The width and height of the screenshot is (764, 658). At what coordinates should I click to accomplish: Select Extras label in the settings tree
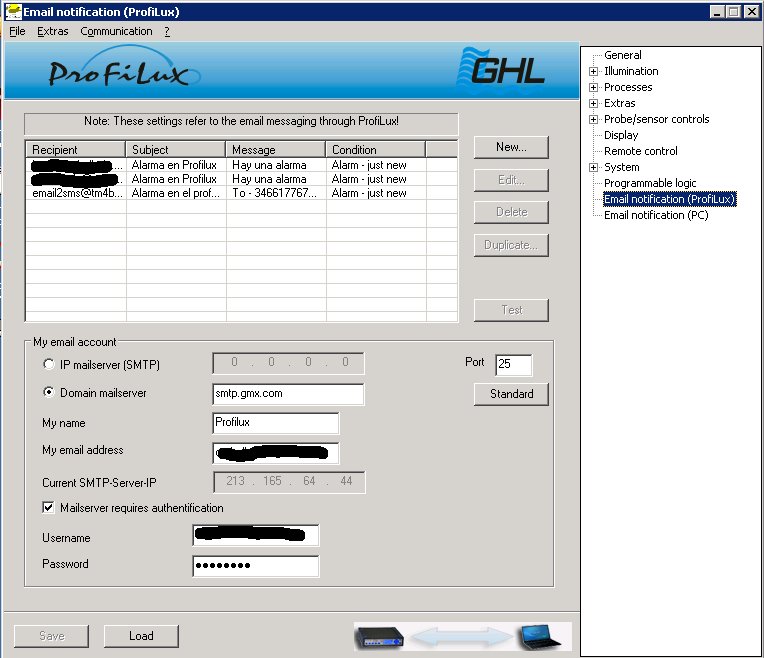pyautogui.click(x=620, y=103)
